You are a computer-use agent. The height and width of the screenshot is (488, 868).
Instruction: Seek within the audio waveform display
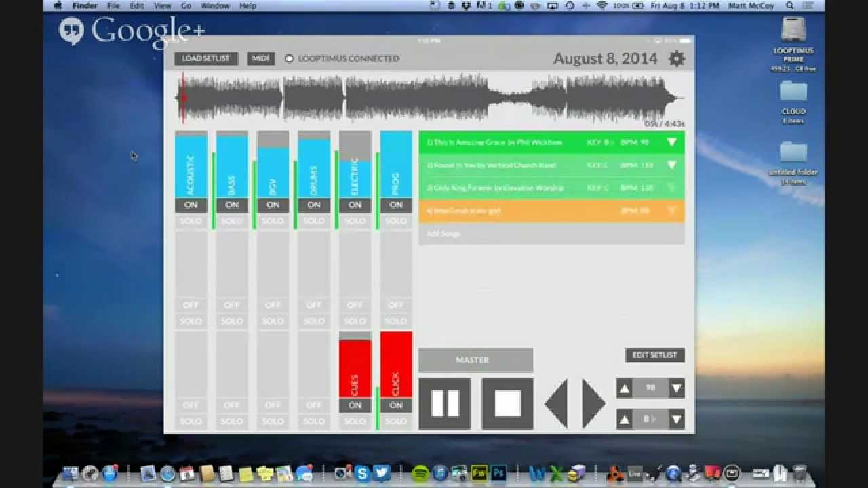(x=429, y=98)
